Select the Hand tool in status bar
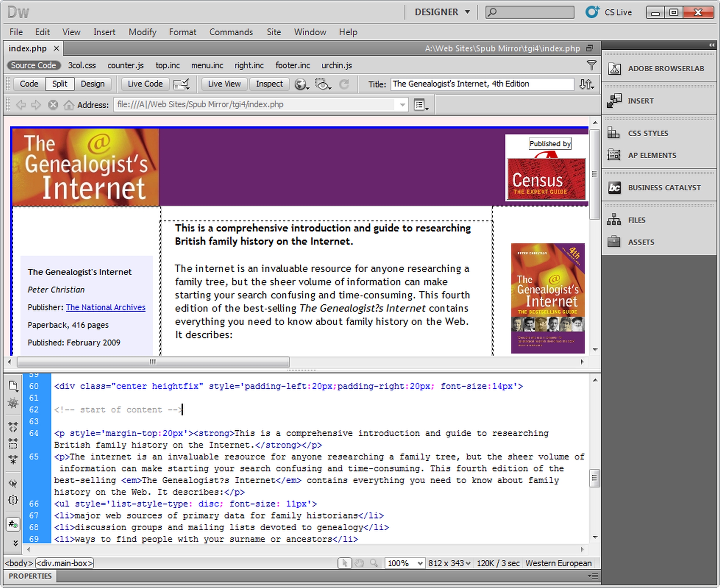 pos(359,563)
